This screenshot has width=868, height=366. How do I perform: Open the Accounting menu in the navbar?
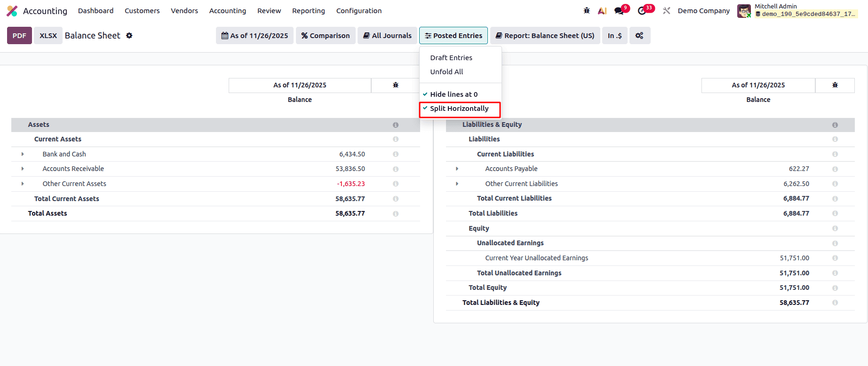pos(228,11)
